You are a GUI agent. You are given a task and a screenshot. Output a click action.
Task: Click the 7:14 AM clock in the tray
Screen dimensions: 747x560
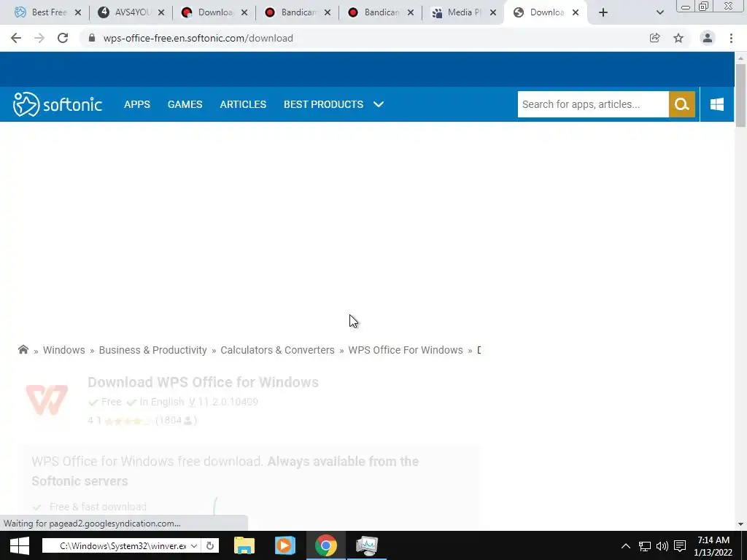pos(713,540)
